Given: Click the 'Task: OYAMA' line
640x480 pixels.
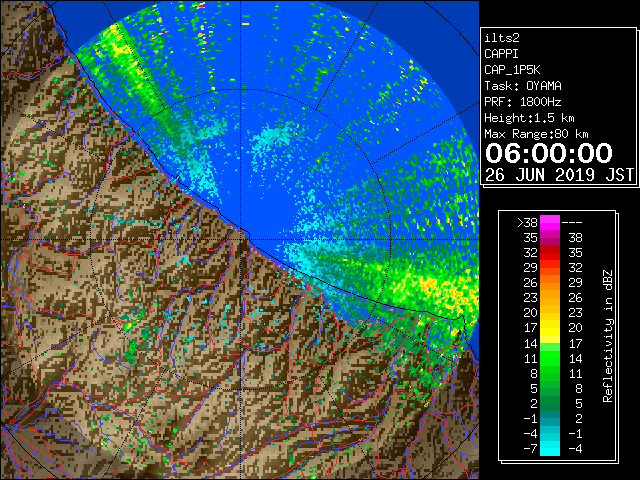Looking at the screenshot, I should [x=523, y=86].
